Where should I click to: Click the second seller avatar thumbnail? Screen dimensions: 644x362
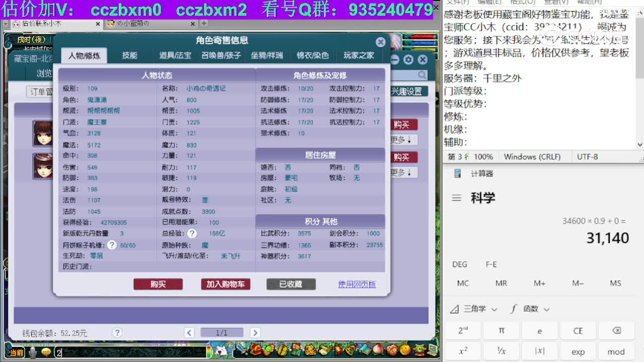43,166
